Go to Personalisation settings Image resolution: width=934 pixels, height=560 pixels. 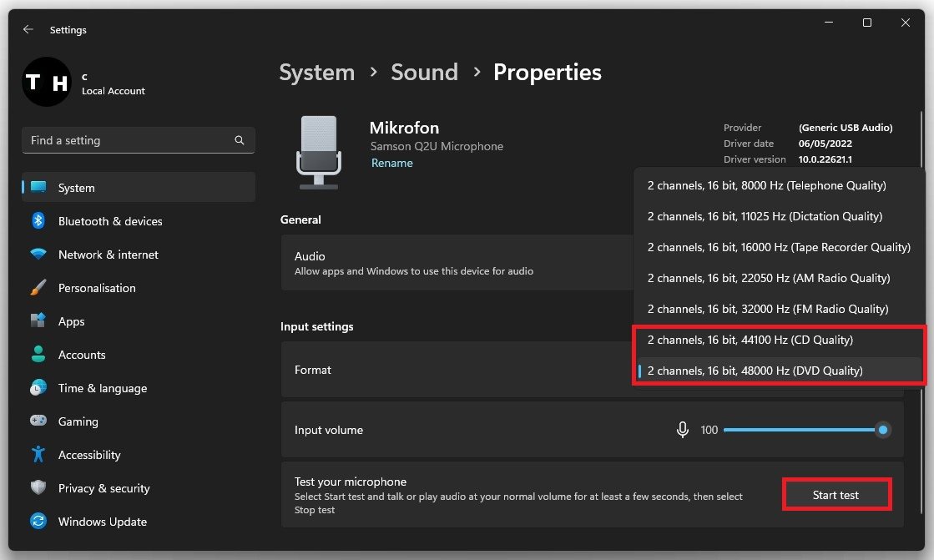click(x=96, y=288)
